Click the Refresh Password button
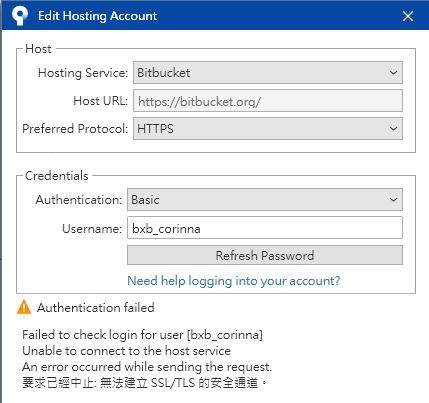Viewport: 429px width, 403px height. pos(265,255)
